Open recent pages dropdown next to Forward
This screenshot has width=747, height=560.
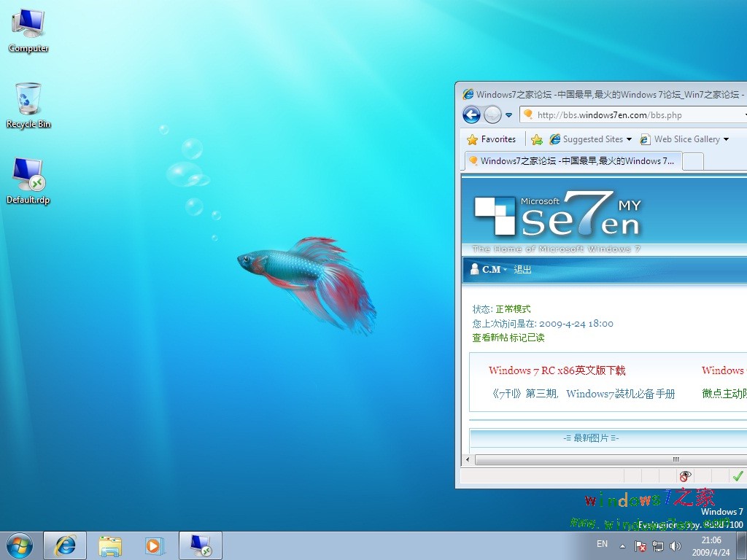click(x=508, y=115)
